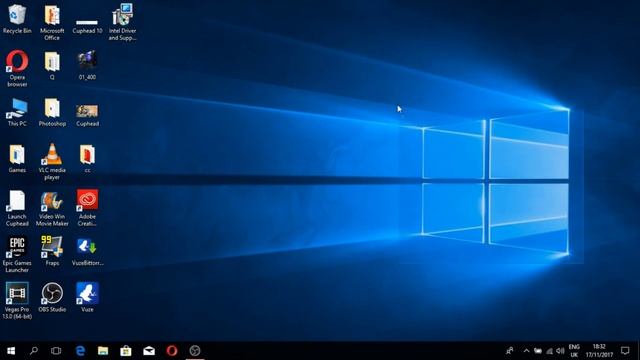Select Intel Driver and Support icon
The width and height of the screenshot is (640, 360).
[x=122, y=22]
